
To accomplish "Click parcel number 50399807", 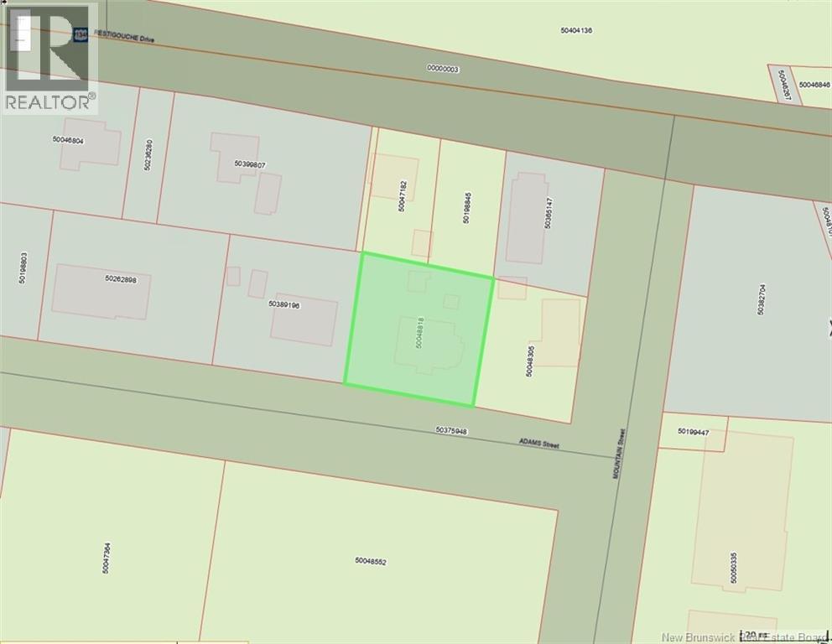I will coord(250,164).
